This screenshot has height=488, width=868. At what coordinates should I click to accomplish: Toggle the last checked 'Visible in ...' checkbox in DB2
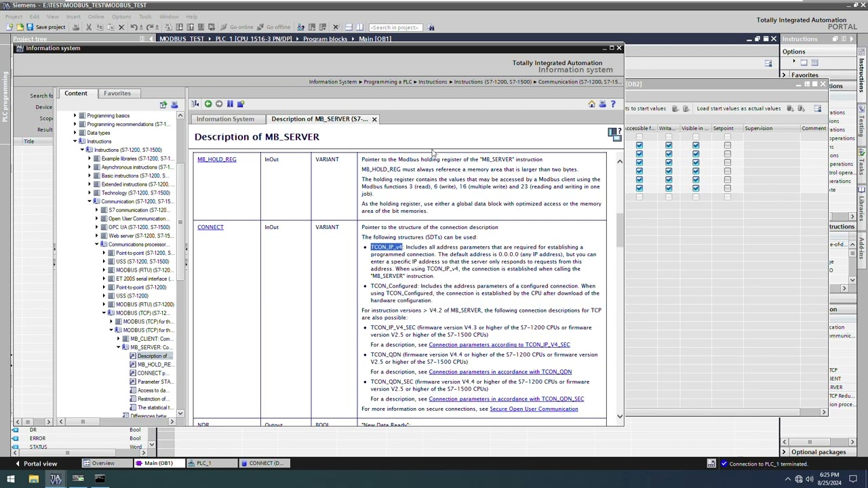(696, 188)
